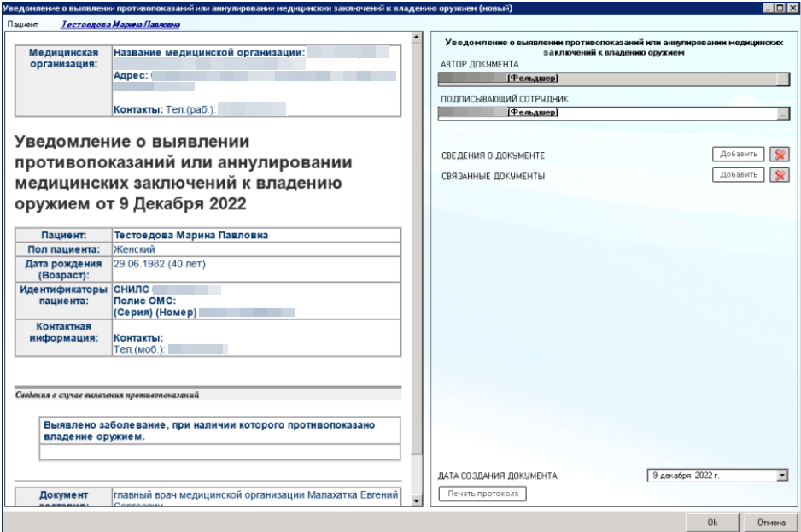Minimize the notification window
This screenshot has width=801, height=532.
(769, 8)
